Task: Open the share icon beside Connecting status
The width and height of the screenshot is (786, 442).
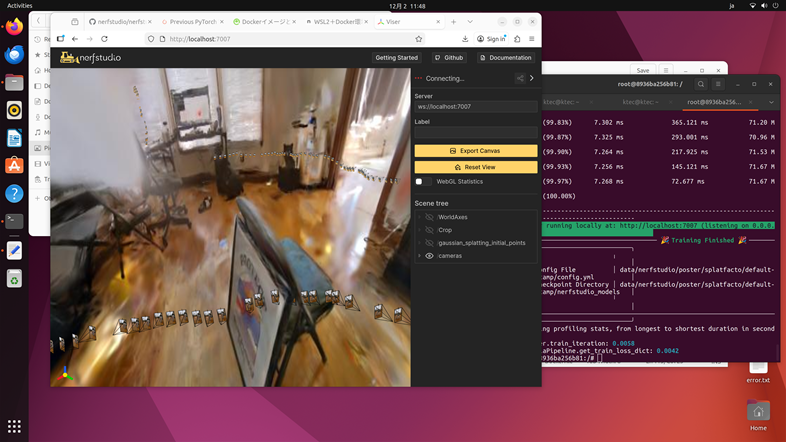Action: coord(520,78)
